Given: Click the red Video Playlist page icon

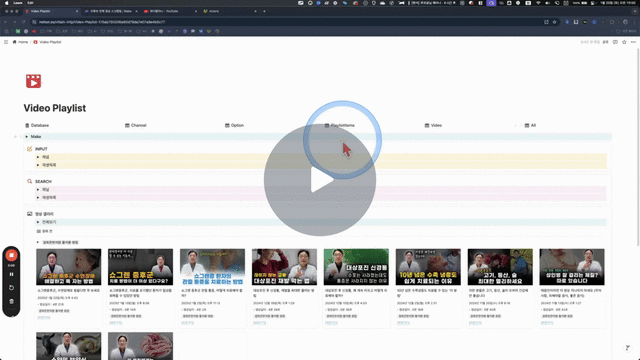Looking at the screenshot, I should click(33, 81).
